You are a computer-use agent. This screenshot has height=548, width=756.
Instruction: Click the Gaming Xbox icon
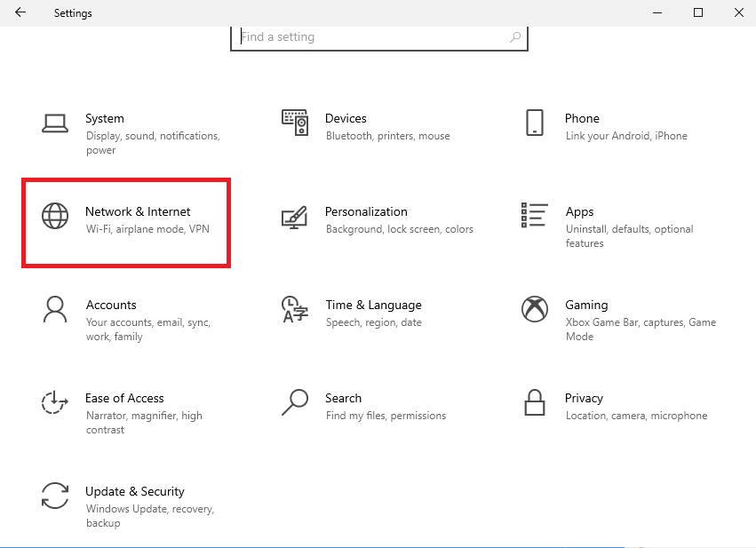coord(535,309)
